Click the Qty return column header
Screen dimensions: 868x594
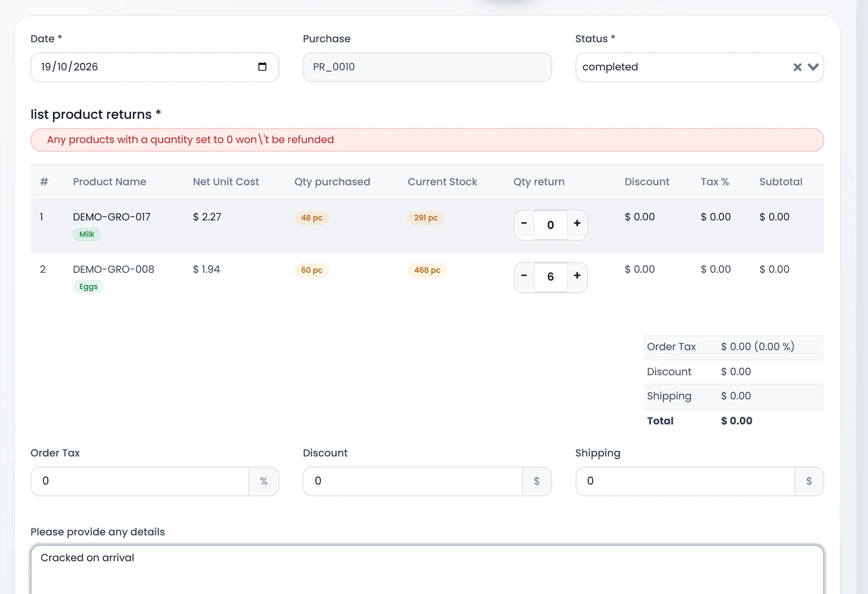click(539, 182)
